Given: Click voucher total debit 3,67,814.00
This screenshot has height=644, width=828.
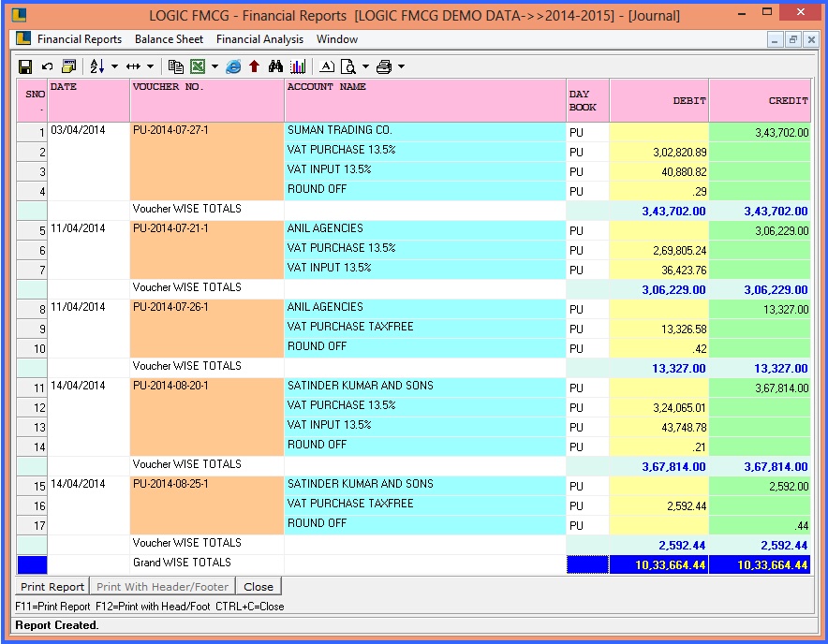Looking at the screenshot, I should (x=659, y=466).
